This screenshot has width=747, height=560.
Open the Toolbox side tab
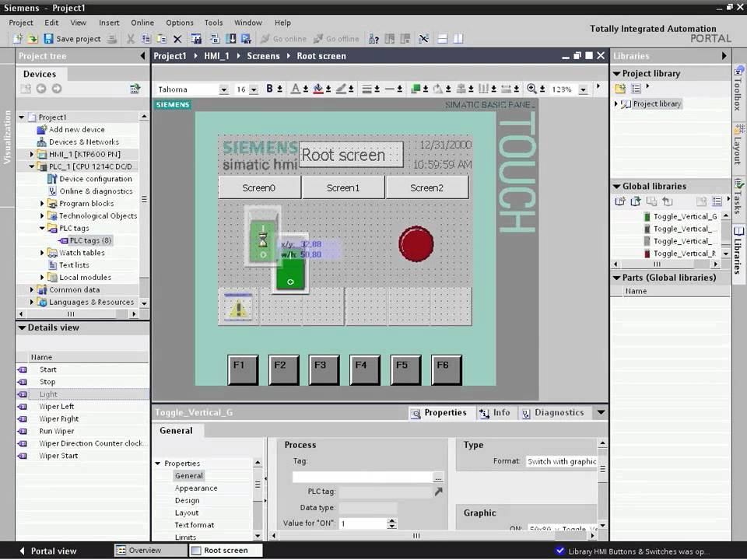(x=738, y=90)
